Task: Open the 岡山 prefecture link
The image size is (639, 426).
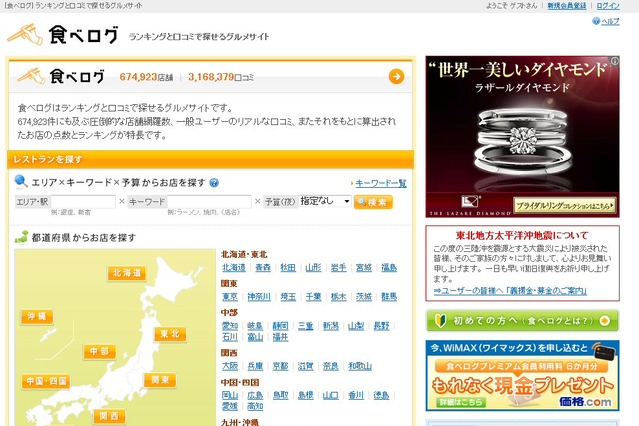Action: [x=230, y=395]
